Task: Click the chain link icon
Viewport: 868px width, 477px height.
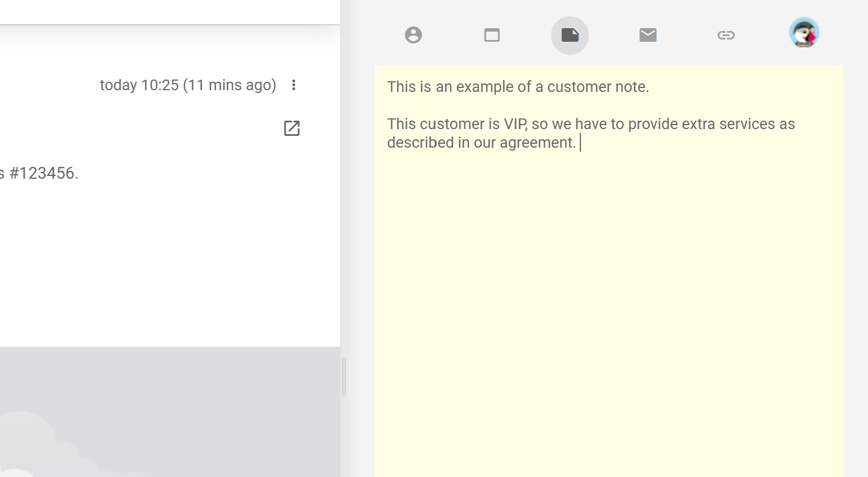Action: (726, 35)
